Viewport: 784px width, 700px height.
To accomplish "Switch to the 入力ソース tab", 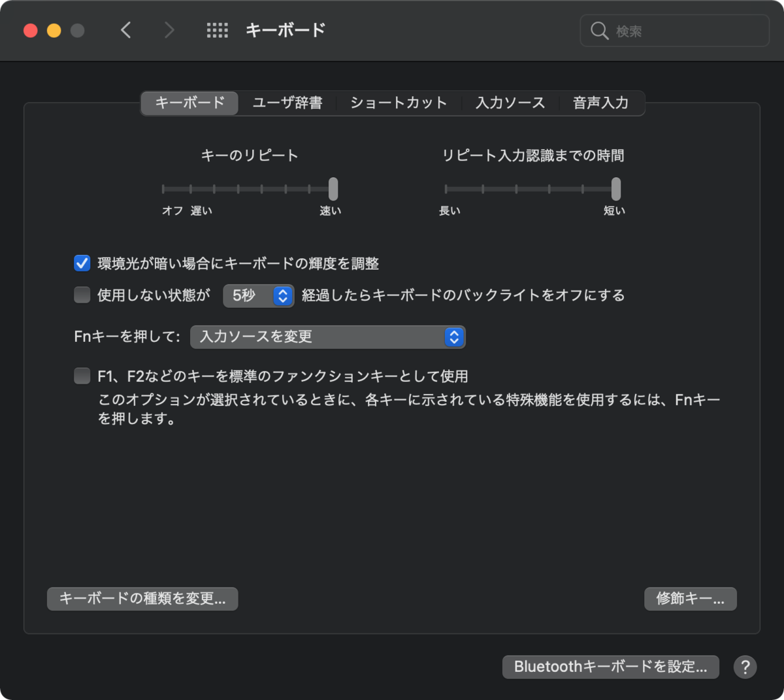I will click(x=510, y=103).
